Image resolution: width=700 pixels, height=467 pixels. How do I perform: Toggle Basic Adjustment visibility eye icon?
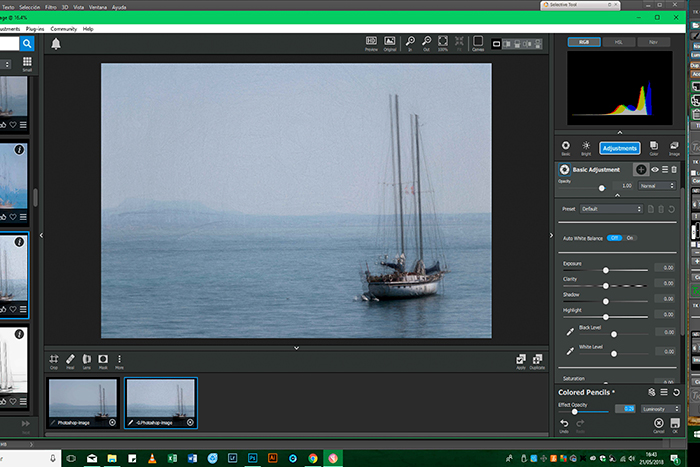[655, 170]
